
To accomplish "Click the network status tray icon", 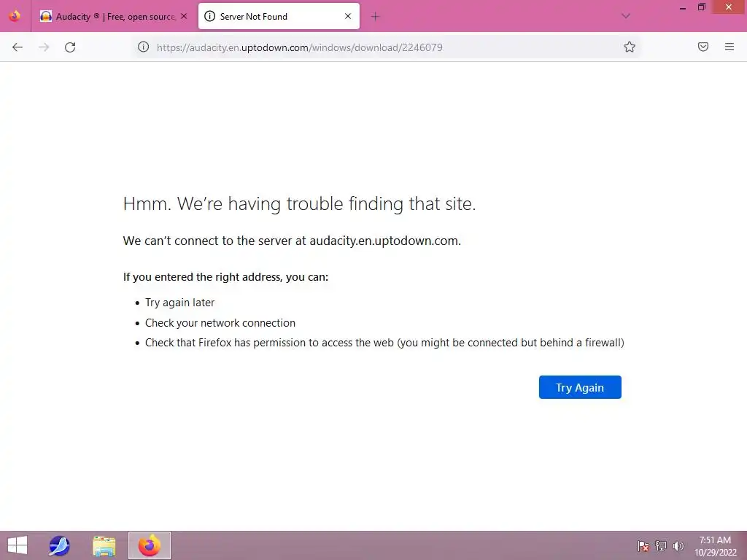I will [x=661, y=545].
